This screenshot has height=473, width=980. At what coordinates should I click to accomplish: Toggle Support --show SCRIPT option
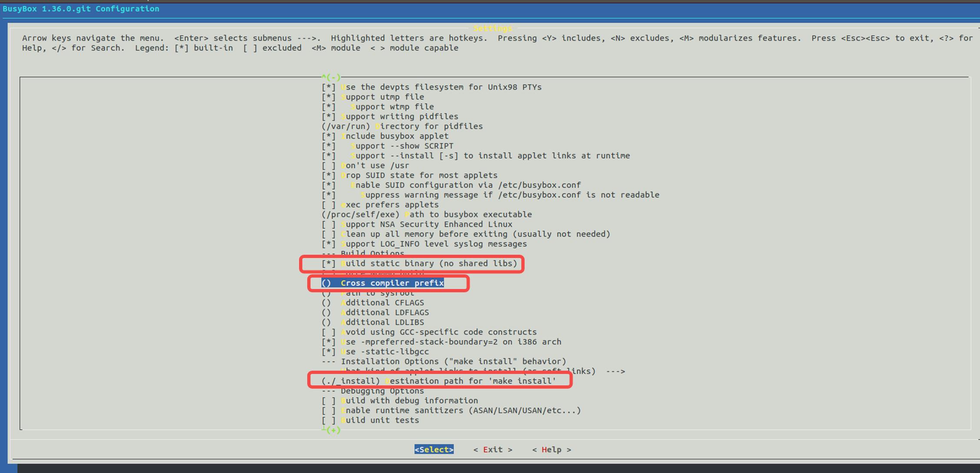[387, 146]
